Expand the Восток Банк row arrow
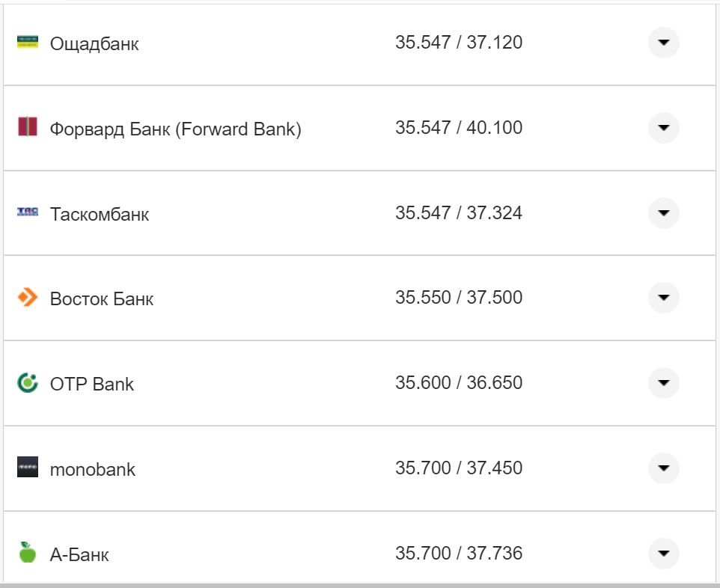 coord(663,298)
